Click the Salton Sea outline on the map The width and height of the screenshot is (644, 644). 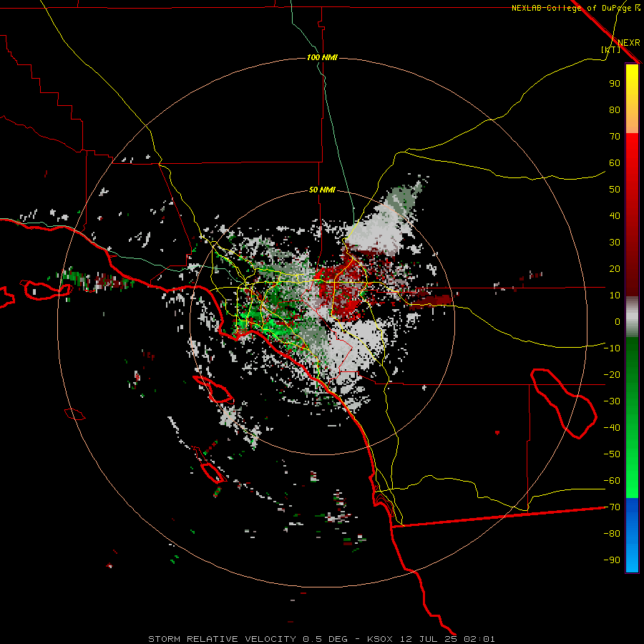tap(564, 404)
